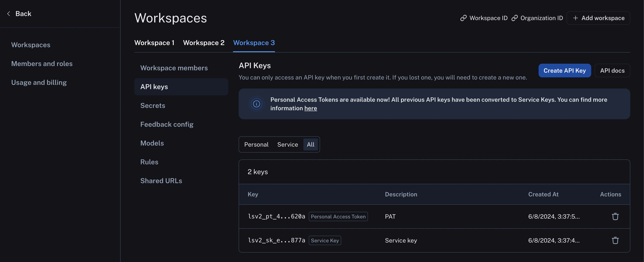Show All key types
The height and width of the screenshot is (262, 644).
pos(310,144)
